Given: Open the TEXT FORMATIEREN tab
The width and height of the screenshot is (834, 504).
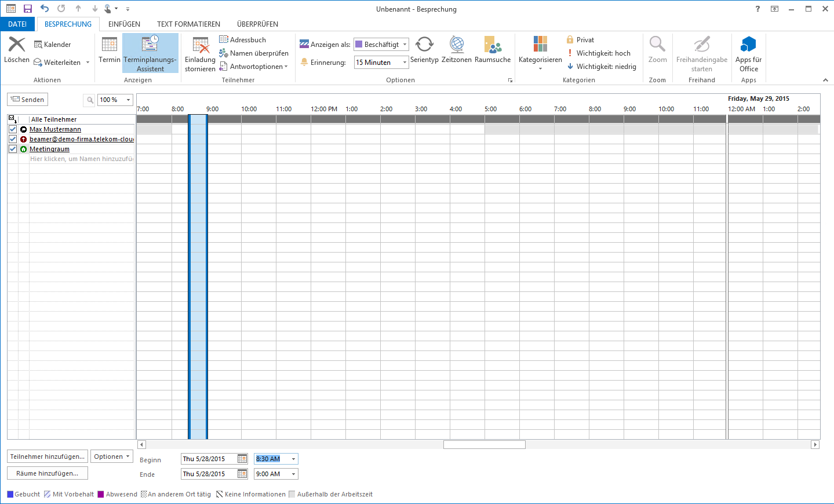Looking at the screenshot, I should [x=188, y=24].
